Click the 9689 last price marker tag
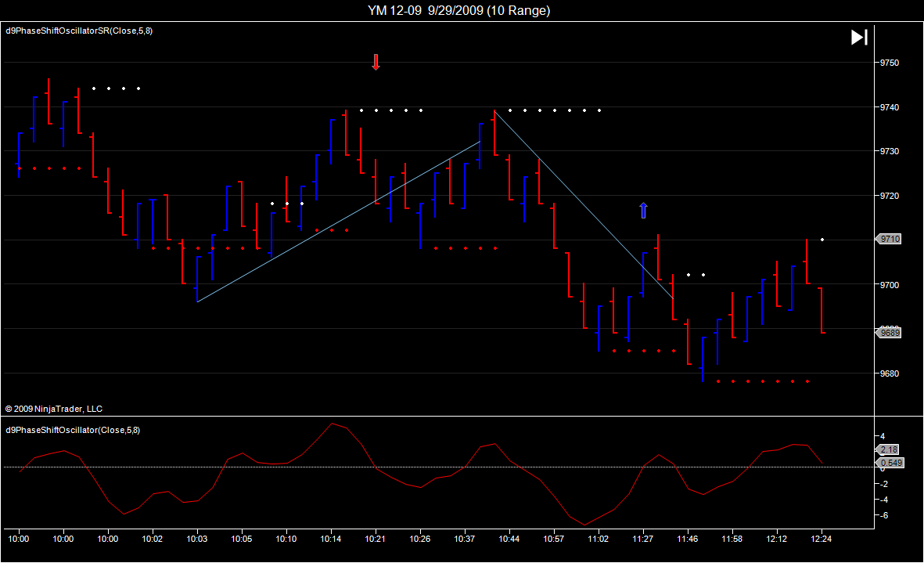 pos(889,333)
